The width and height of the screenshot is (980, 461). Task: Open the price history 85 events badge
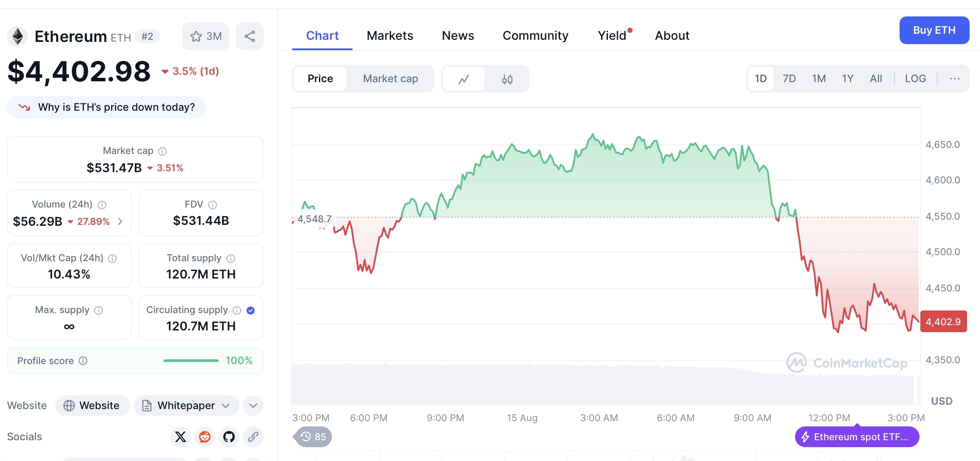coord(313,437)
